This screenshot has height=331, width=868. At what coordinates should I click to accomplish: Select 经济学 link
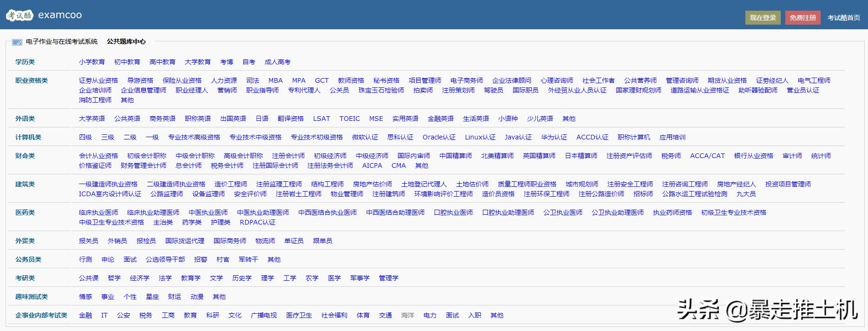140,278
